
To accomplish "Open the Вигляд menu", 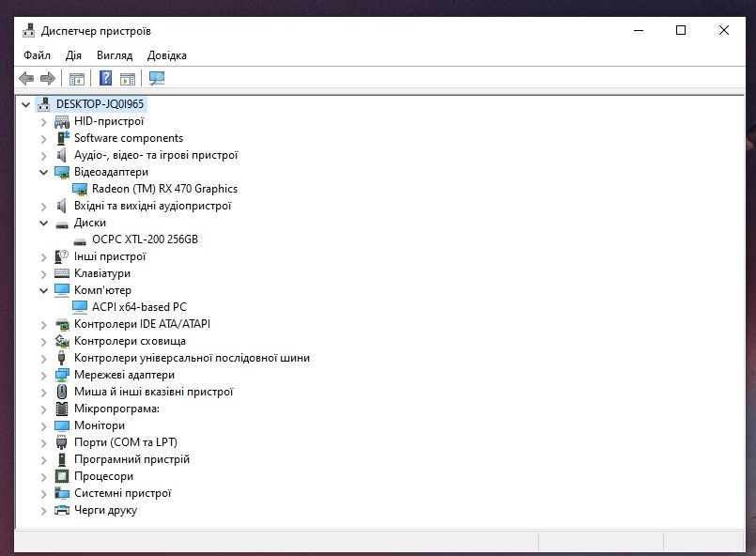I will tap(115, 55).
